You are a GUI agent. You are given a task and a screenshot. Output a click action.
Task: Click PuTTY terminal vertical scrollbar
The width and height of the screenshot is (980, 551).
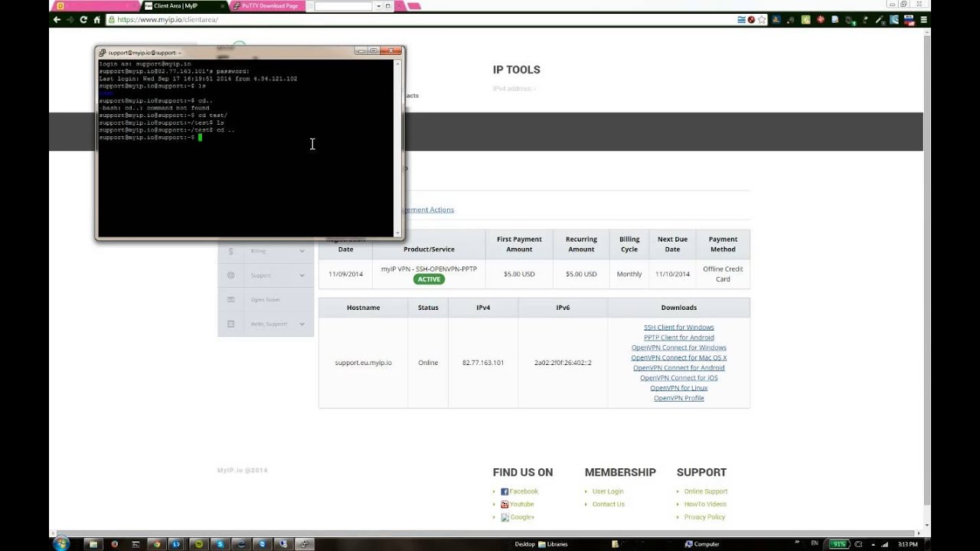click(397, 148)
